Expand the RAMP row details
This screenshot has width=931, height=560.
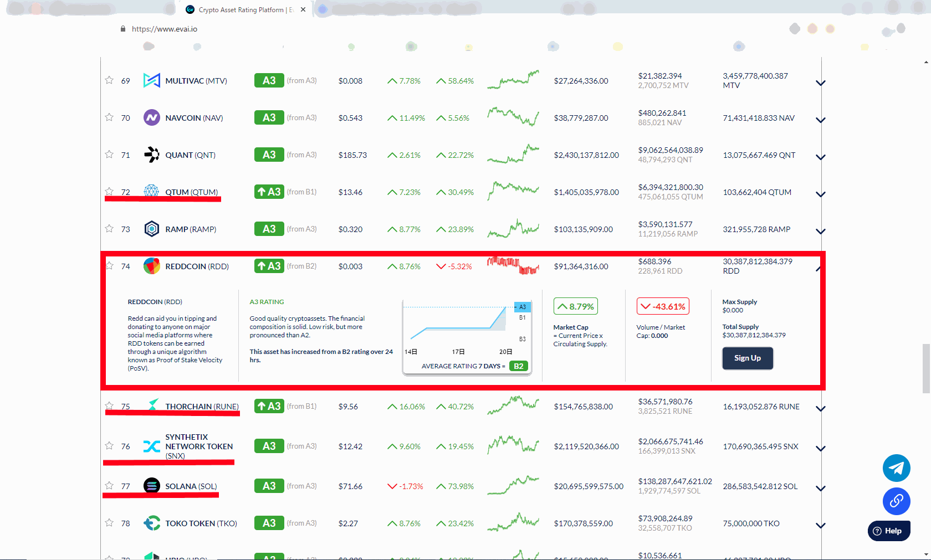(x=821, y=232)
